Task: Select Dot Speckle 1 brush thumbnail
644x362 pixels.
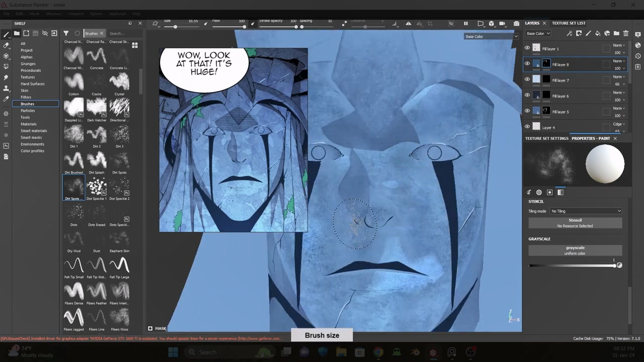Action: [97, 186]
